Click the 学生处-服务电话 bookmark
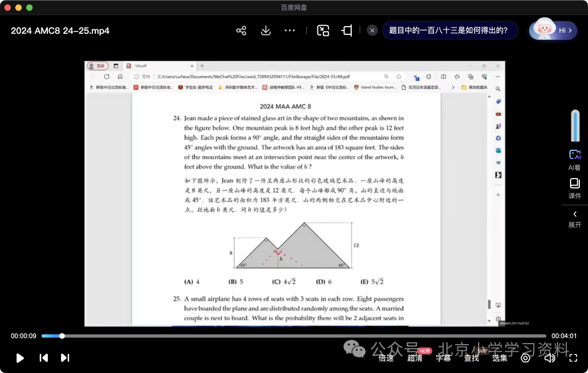The height and width of the screenshot is (373, 588). [195, 87]
